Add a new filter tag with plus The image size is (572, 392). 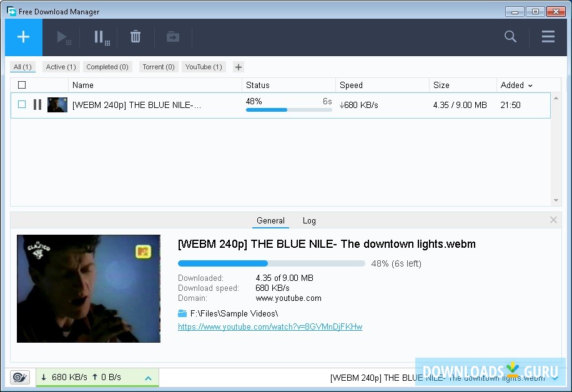(x=238, y=67)
